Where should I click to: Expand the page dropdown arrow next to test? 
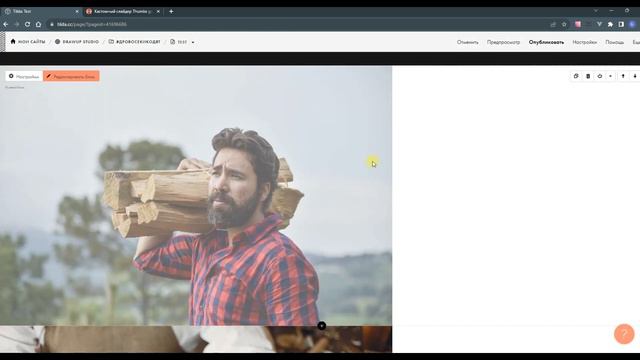pos(193,42)
